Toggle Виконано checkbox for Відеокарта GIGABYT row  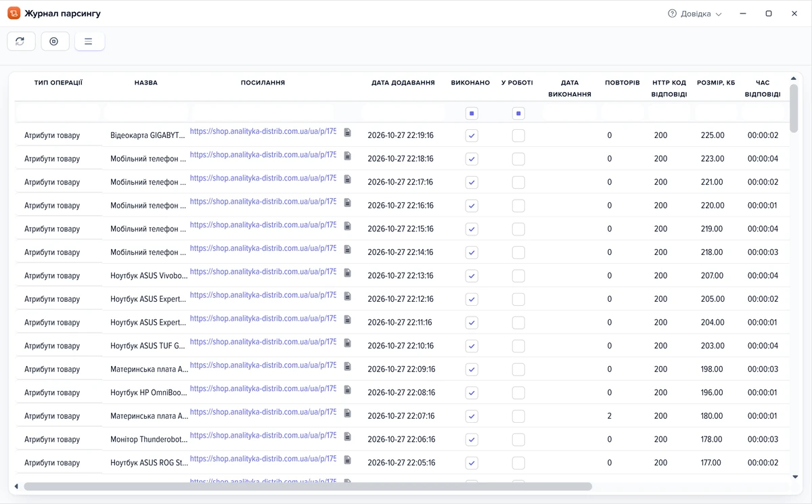(x=472, y=136)
